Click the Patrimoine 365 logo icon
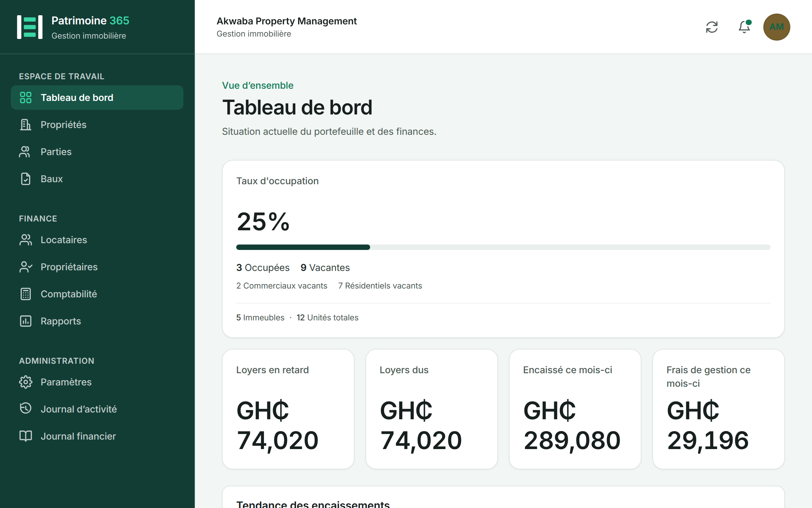Image resolution: width=812 pixels, height=508 pixels. tap(30, 27)
